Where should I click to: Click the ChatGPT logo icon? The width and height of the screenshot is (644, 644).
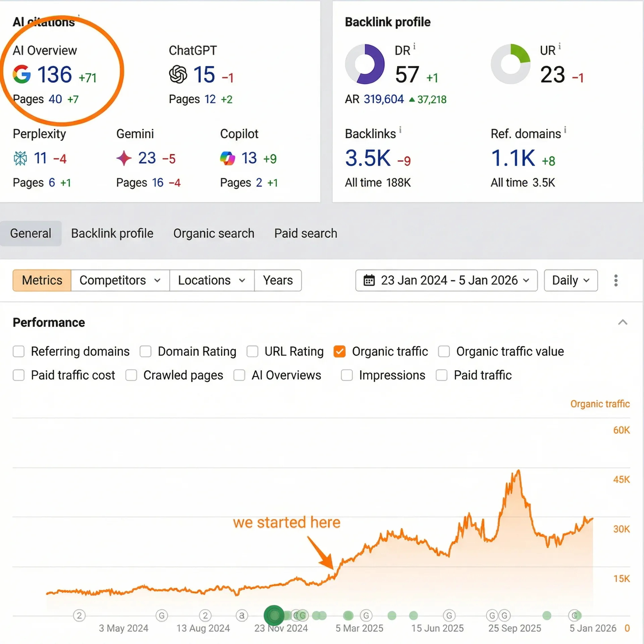(178, 74)
